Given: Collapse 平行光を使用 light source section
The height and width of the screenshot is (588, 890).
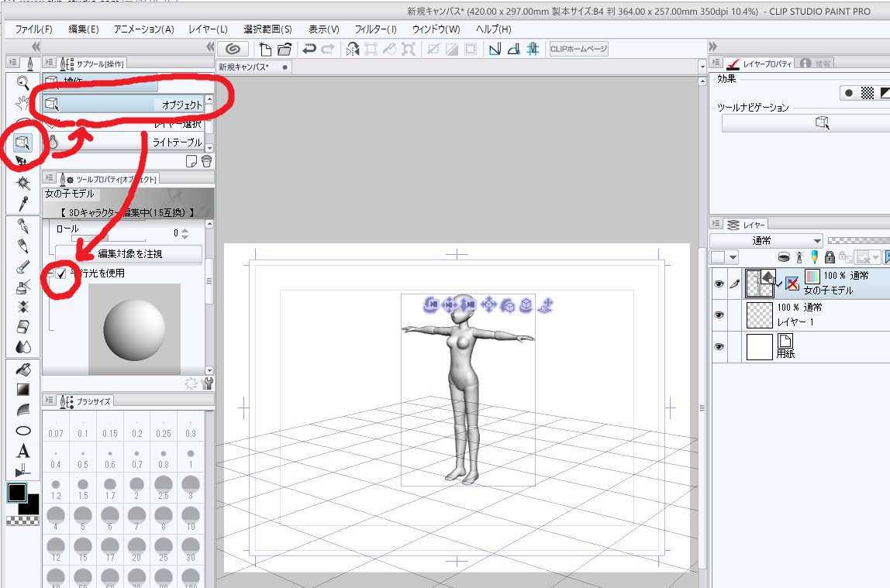Looking at the screenshot, I should point(50,274).
